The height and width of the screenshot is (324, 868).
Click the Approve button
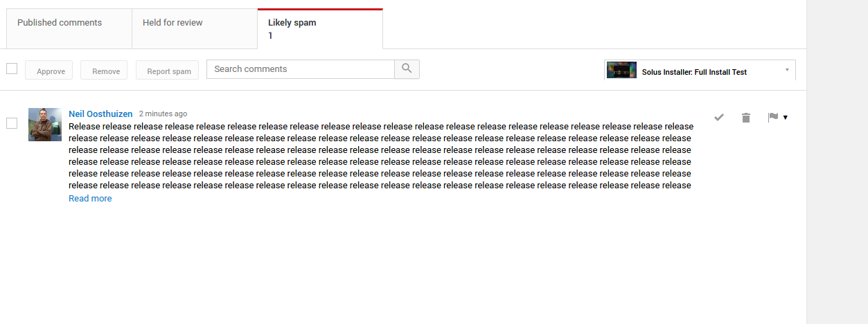[x=48, y=70]
